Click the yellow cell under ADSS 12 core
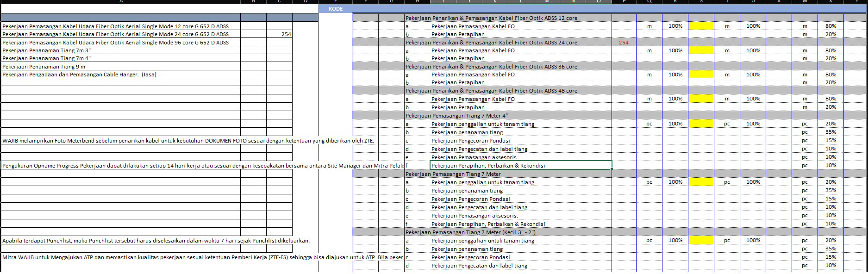The image size is (868, 274). click(x=701, y=26)
